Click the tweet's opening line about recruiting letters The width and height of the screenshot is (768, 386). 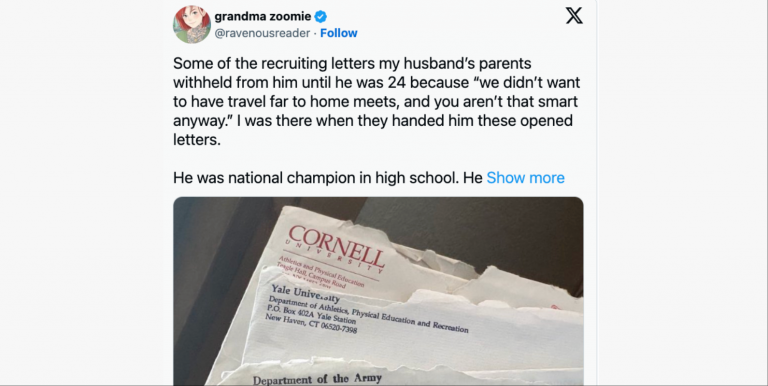click(352, 63)
